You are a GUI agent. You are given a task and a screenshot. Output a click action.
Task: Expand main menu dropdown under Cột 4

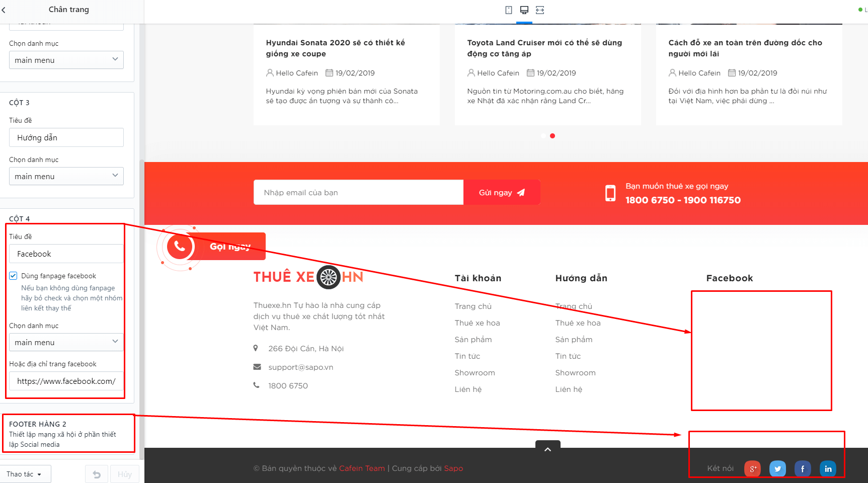pyautogui.click(x=66, y=342)
